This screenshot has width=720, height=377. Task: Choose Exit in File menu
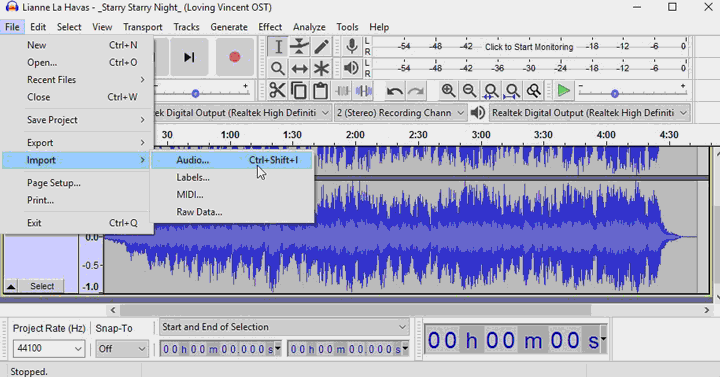pos(77,223)
